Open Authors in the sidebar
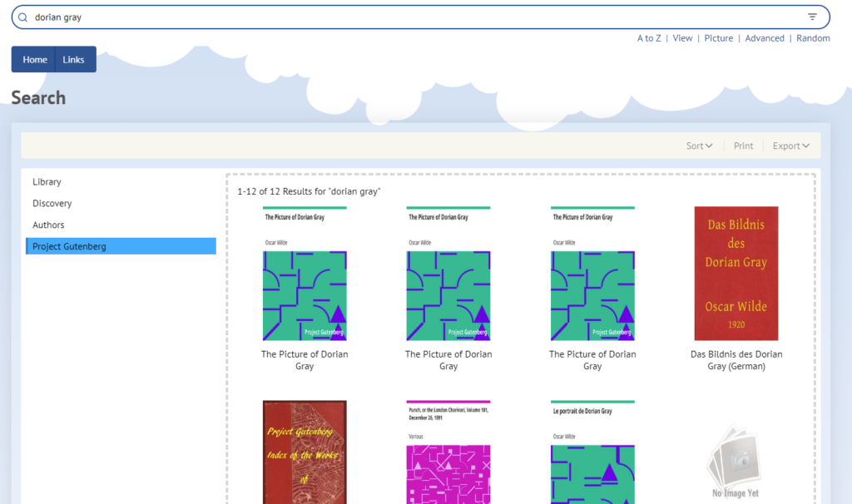 pos(48,225)
